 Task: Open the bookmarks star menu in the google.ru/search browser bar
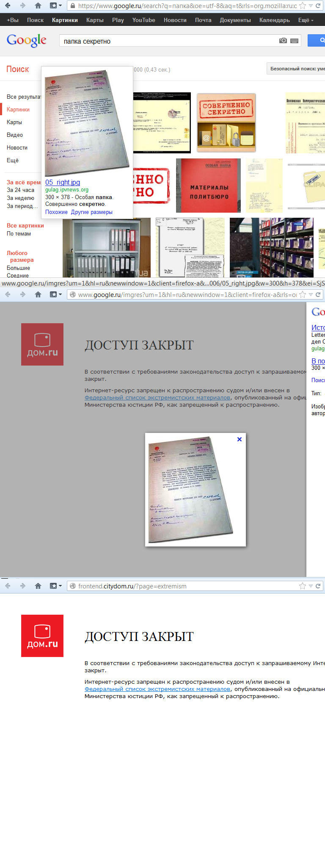point(56,6)
